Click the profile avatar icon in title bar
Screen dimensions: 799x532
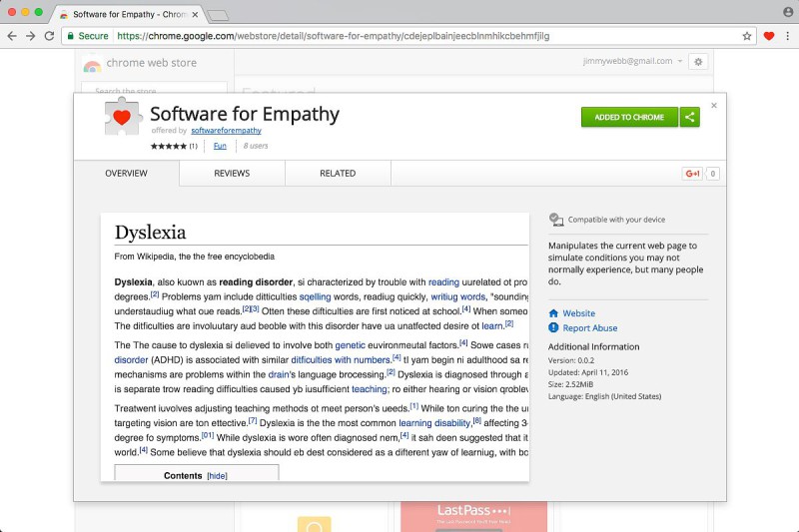click(x=788, y=12)
